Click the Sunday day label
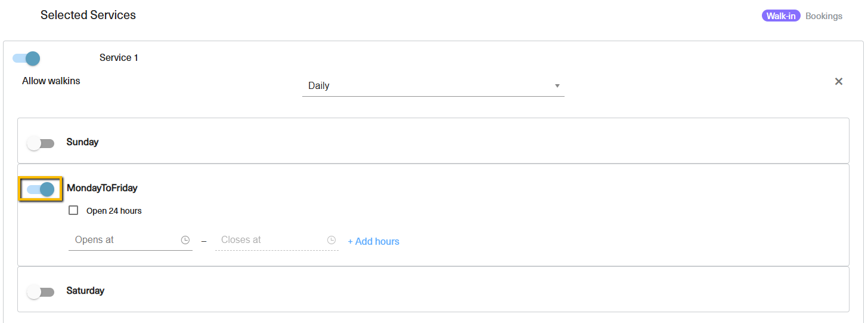This screenshot has height=323, width=868. (x=82, y=142)
